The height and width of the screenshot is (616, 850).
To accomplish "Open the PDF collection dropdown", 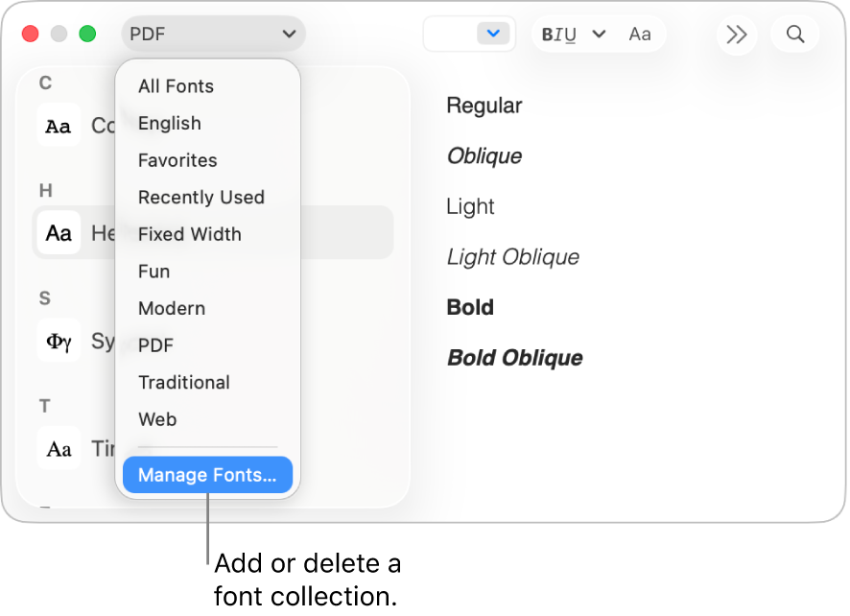I will (213, 33).
